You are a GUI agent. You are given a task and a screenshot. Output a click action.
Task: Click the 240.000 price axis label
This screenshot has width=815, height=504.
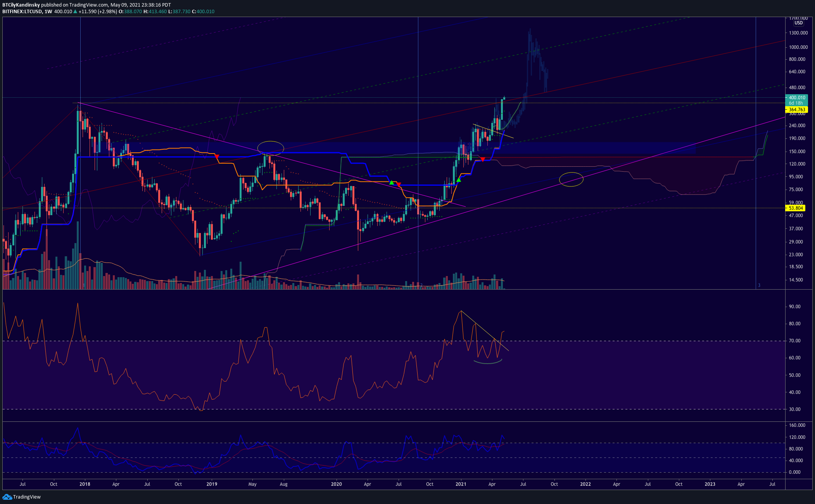797,126
